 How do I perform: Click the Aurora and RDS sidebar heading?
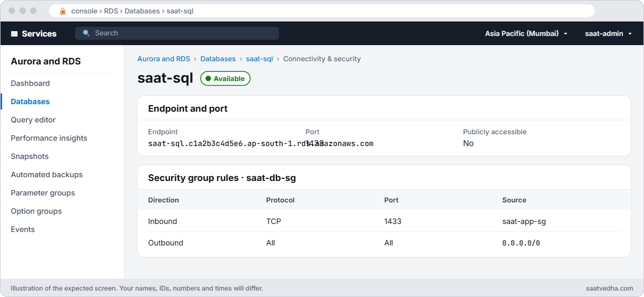46,61
